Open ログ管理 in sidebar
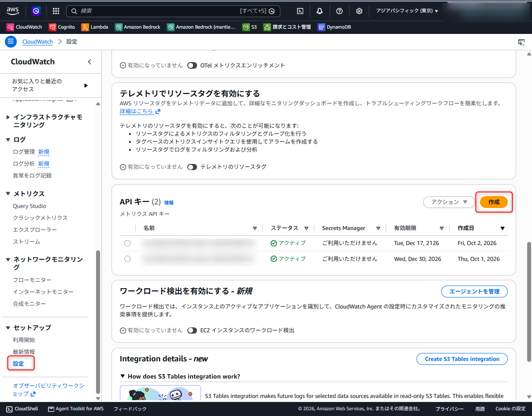The height and width of the screenshot is (416, 532). click(24, 152)
